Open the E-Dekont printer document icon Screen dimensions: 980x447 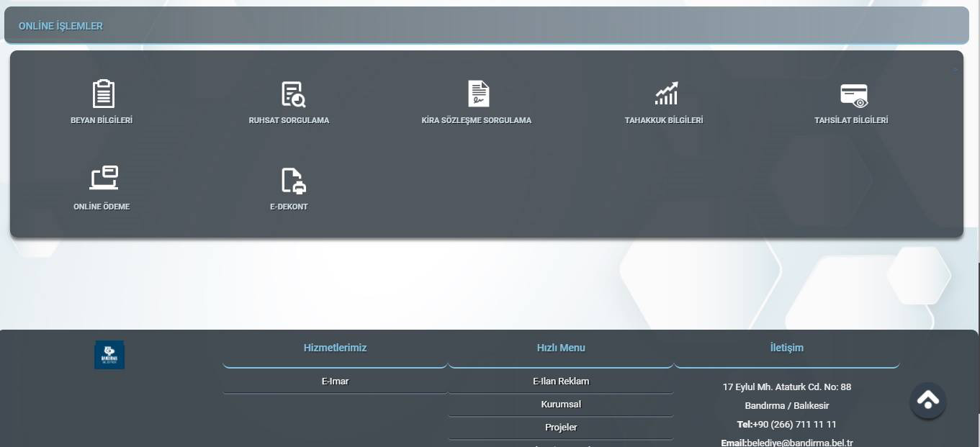coord(292,181)
